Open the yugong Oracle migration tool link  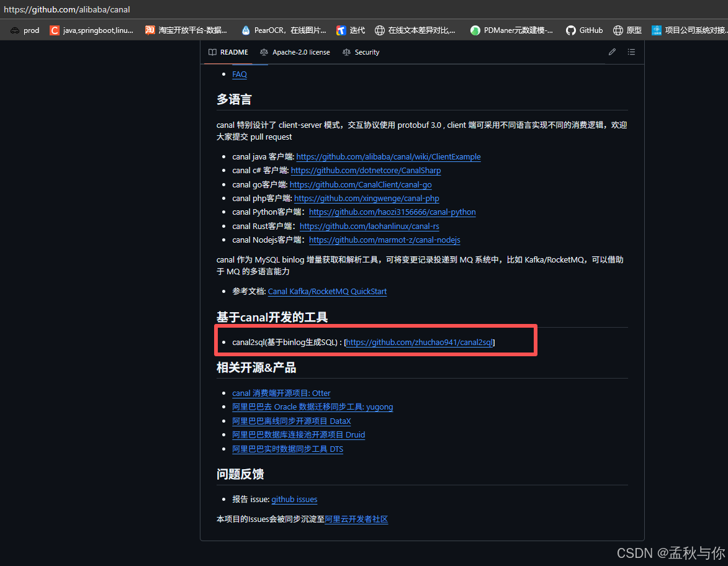click(312, 407)
